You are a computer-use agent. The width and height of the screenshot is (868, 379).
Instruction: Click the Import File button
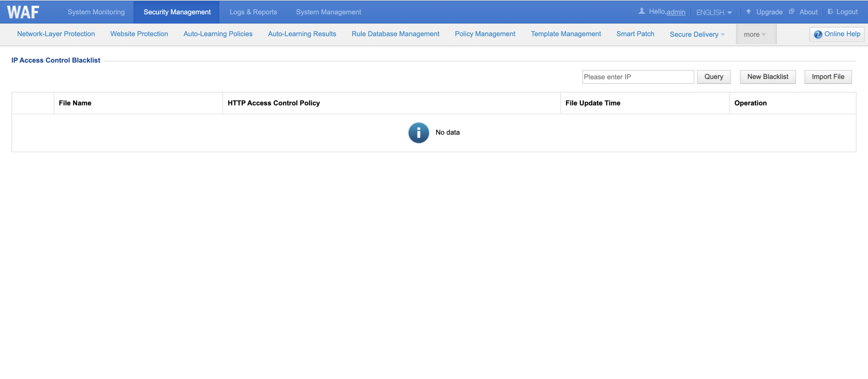click(x=828, y=77)
